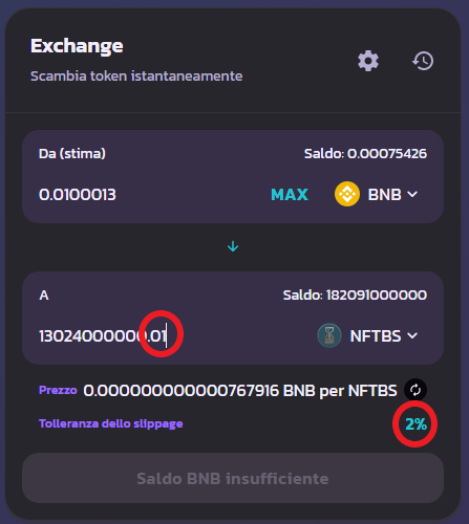The width and height of the screenshot is (469, 524).
Task: Click the Saldo 0.00075426 balance text
Action: 365,153
